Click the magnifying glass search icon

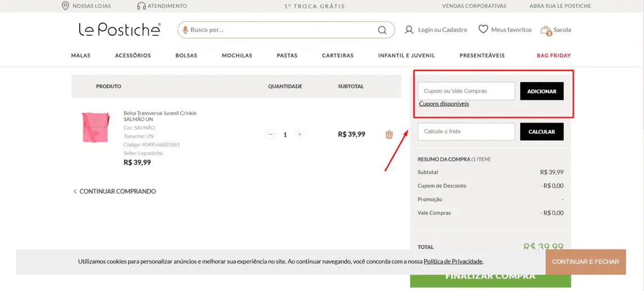click(382, 30)
